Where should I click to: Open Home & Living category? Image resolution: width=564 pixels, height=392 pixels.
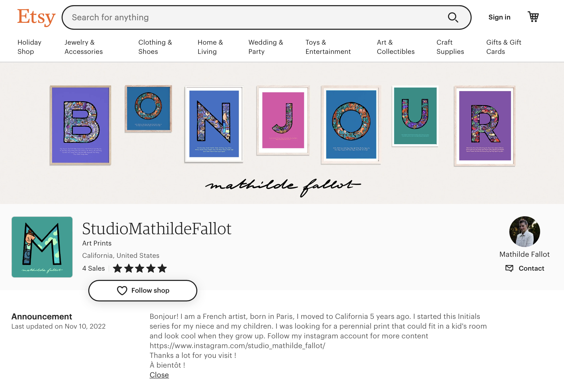click(210, 47)
